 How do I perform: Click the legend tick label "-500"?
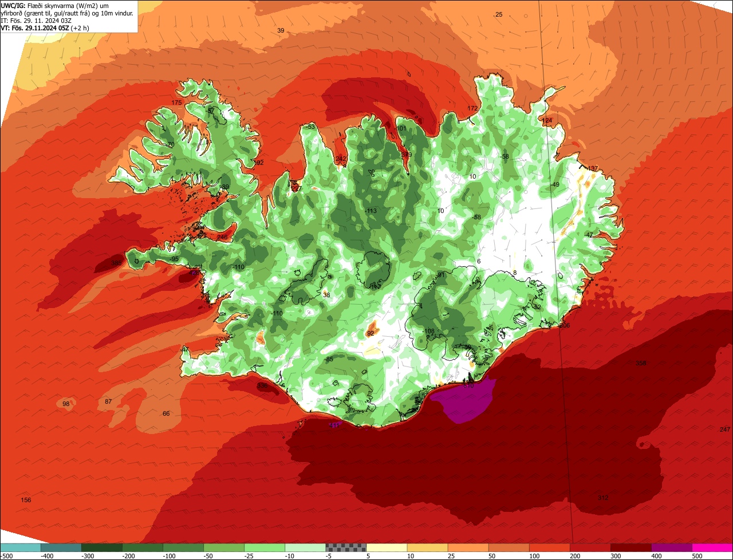(7, 556)
